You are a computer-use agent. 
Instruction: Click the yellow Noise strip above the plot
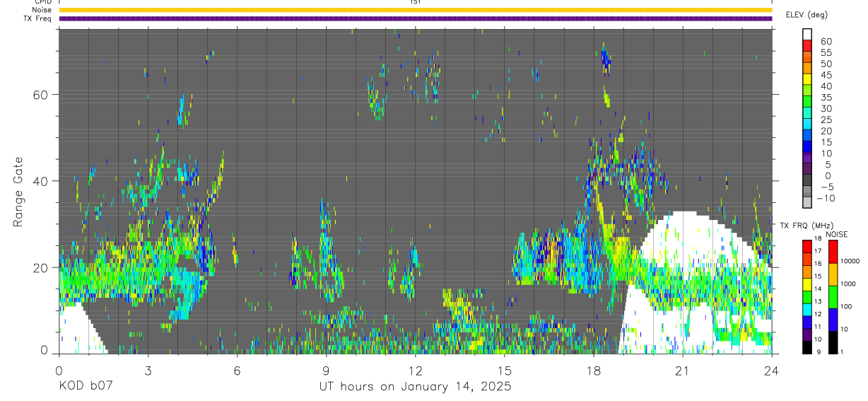coord(415,10)
